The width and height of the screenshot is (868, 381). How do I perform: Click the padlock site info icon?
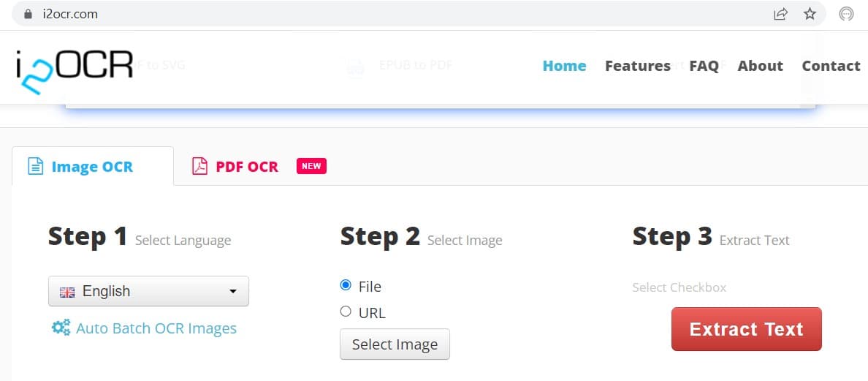pyautogui.click(x=28, y=14)
